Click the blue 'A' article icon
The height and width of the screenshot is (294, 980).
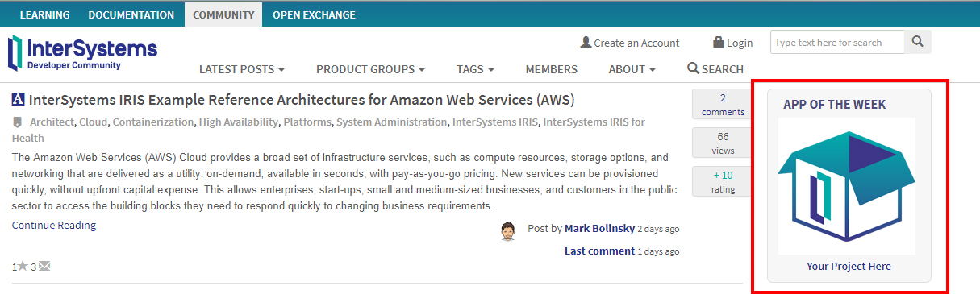(19, 100)
